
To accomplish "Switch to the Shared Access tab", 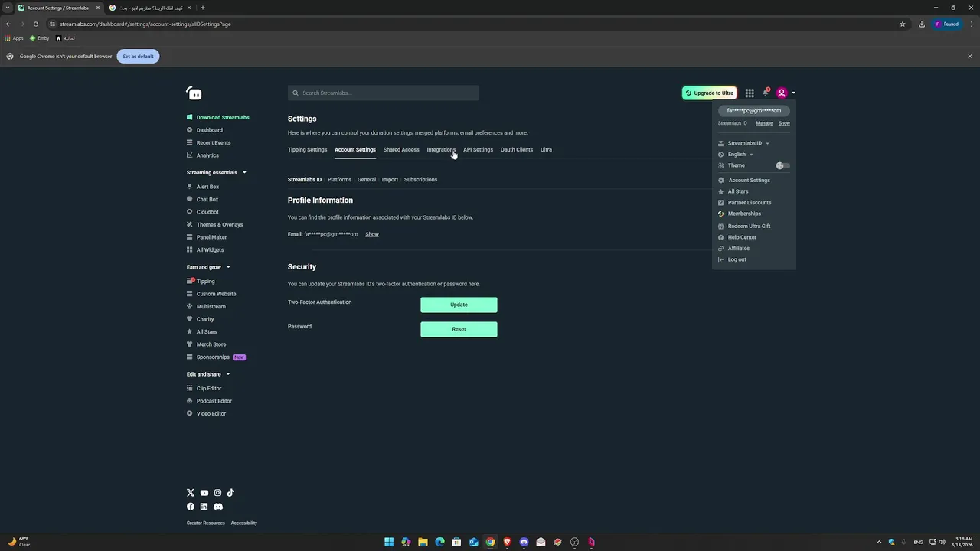I will [401, 150].
